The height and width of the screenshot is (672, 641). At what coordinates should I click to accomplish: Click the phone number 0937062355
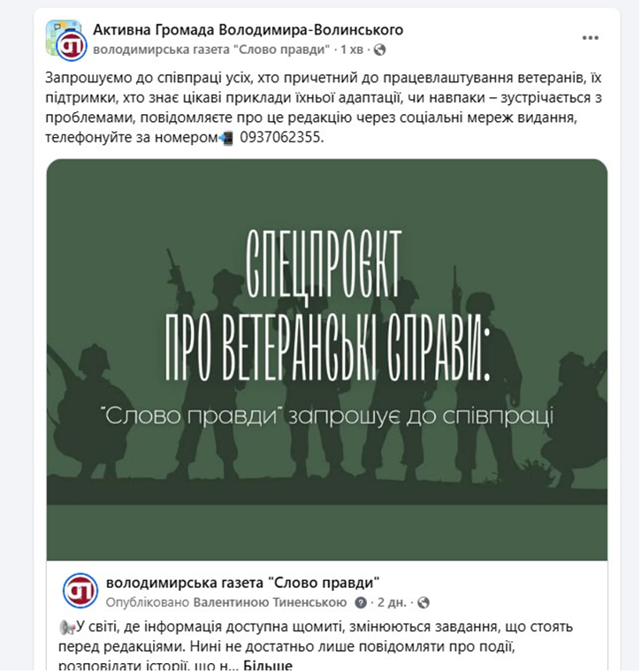(281, 138)
